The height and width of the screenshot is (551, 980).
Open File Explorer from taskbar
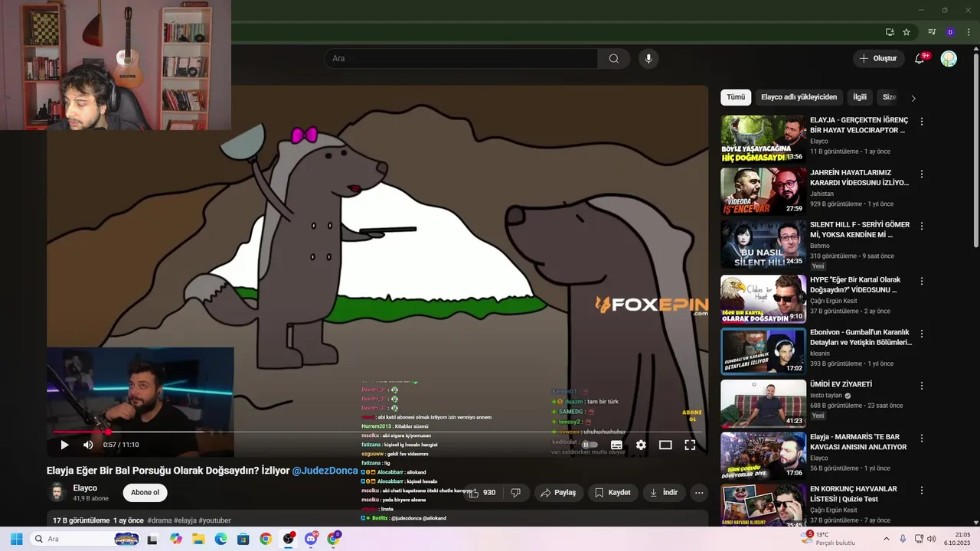pyautogui.click(x=198, y=539)
